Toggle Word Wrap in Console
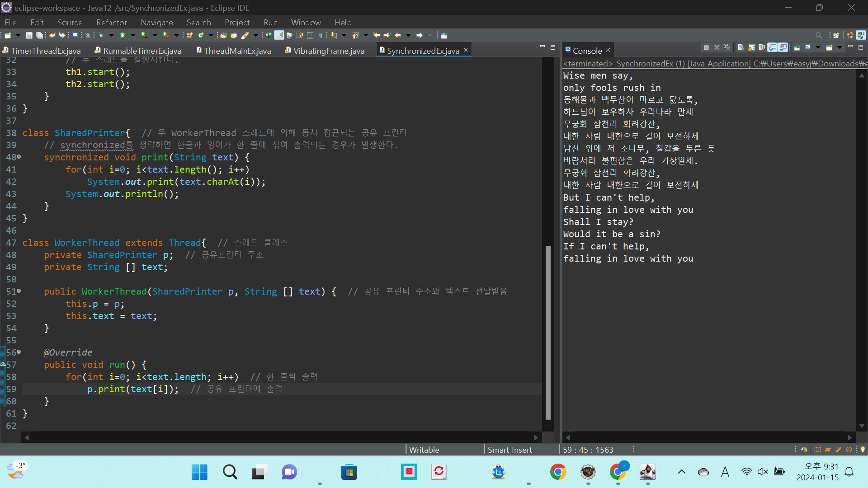 [762, 47]
